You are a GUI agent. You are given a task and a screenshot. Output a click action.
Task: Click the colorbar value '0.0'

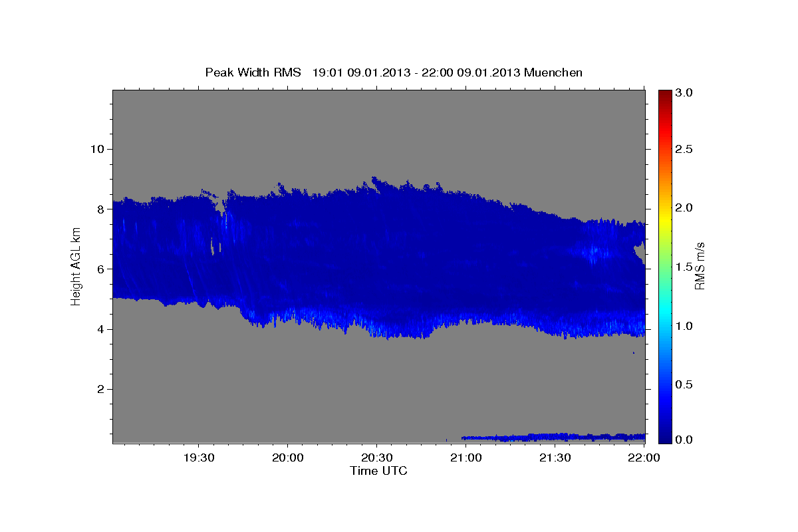pos(685,440)
